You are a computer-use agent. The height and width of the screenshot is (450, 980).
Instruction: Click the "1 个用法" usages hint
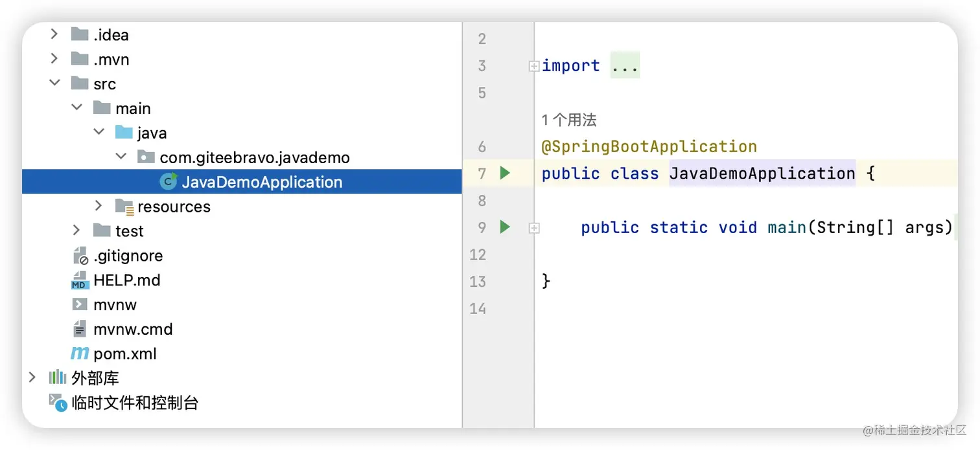[x=568, y=120]
